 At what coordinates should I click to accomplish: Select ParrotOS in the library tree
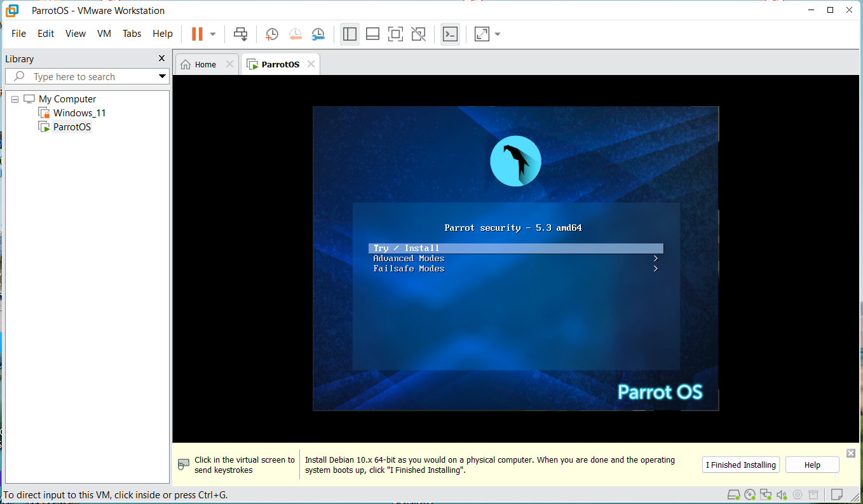coord(72,127)
